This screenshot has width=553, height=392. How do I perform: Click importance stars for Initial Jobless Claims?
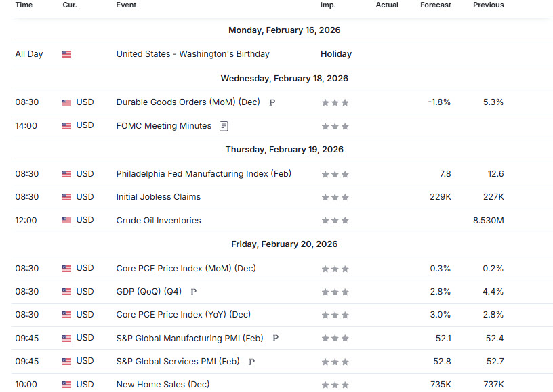[x=335, y=197]
